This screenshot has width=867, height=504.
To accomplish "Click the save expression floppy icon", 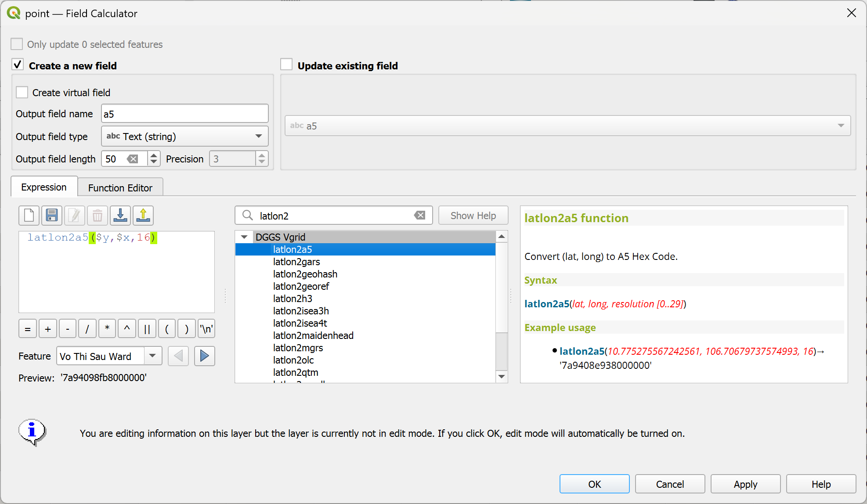I will (52, 216).
